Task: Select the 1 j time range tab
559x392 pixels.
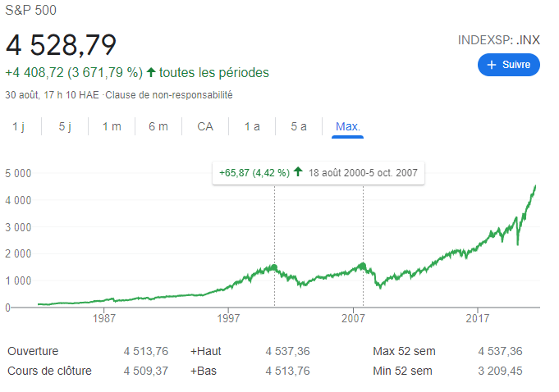Action: [x=18, y=126]
